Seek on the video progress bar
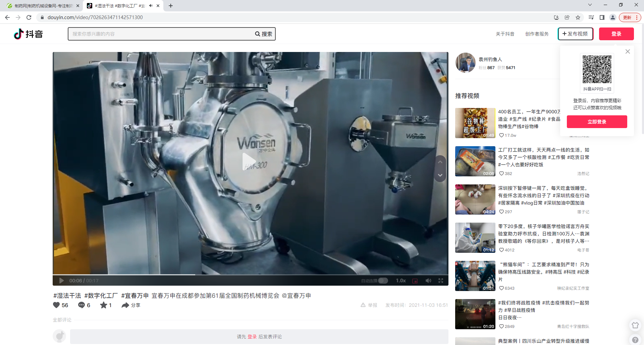This screenshot has width=644, height=345. click(x=250, y=275)
